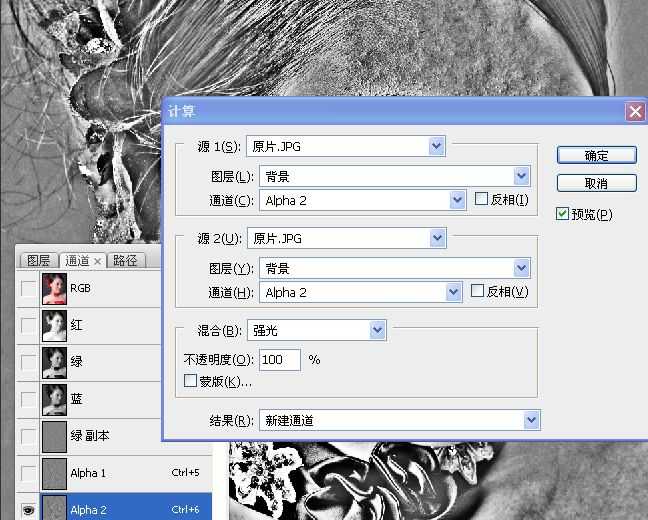Toggle visibility of 绿 副本 channel
The width and height of the screenshot is (648, 520).
[28, 437]
